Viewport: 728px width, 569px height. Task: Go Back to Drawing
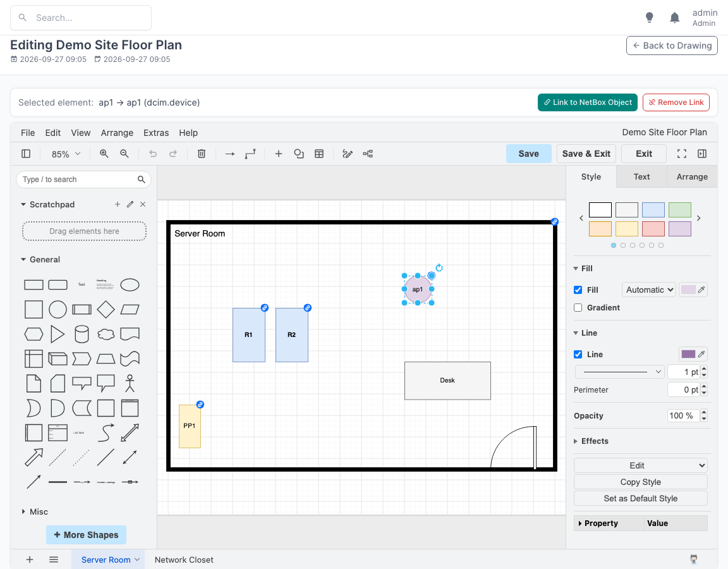672,46
